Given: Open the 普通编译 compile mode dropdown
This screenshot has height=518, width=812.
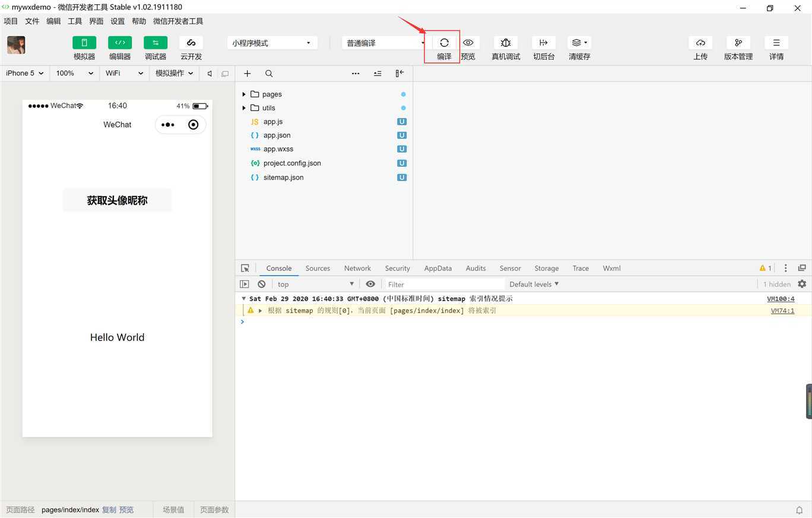Looking at the screenshot, I should pos(384,43).
